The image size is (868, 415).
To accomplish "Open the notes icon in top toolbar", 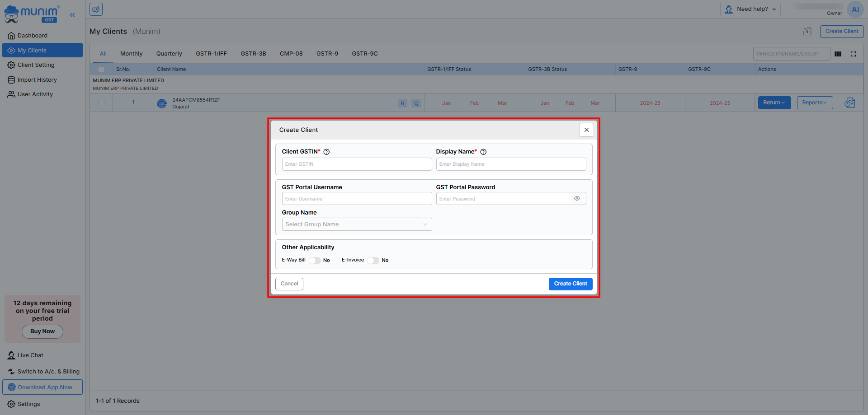I will [96, 9].
